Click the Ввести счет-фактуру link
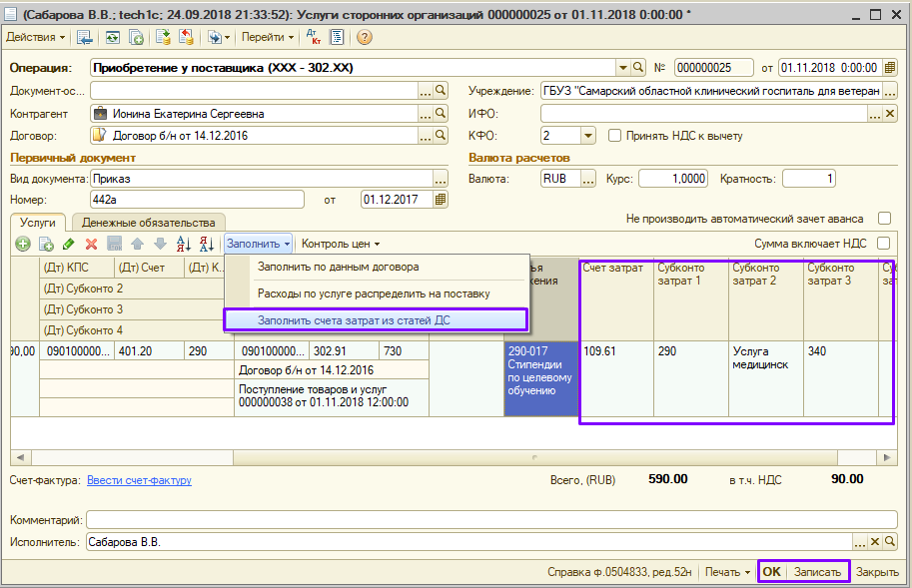912x588 pixels. pyautogui.click(x=139, y=480)
